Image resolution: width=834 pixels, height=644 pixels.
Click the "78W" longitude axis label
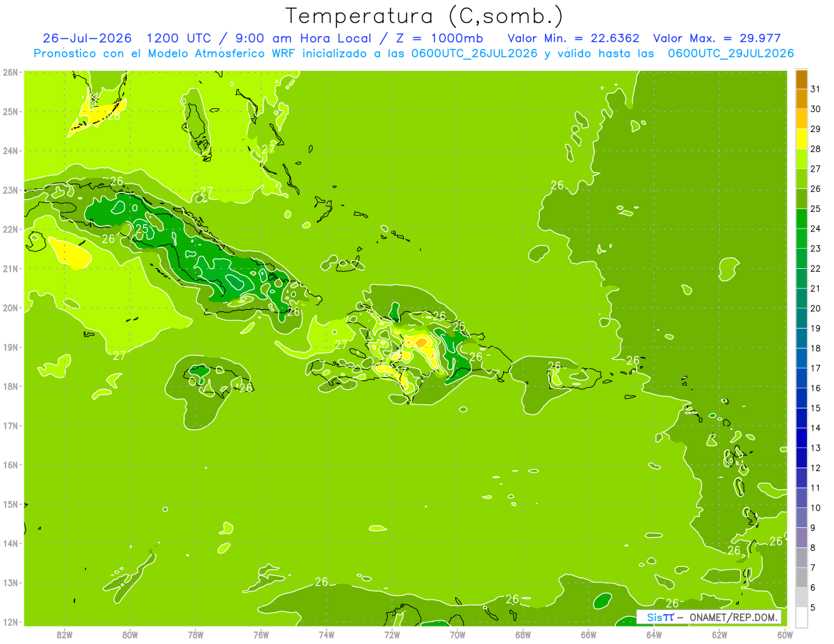pyautogui.click(x=195, y=634)
